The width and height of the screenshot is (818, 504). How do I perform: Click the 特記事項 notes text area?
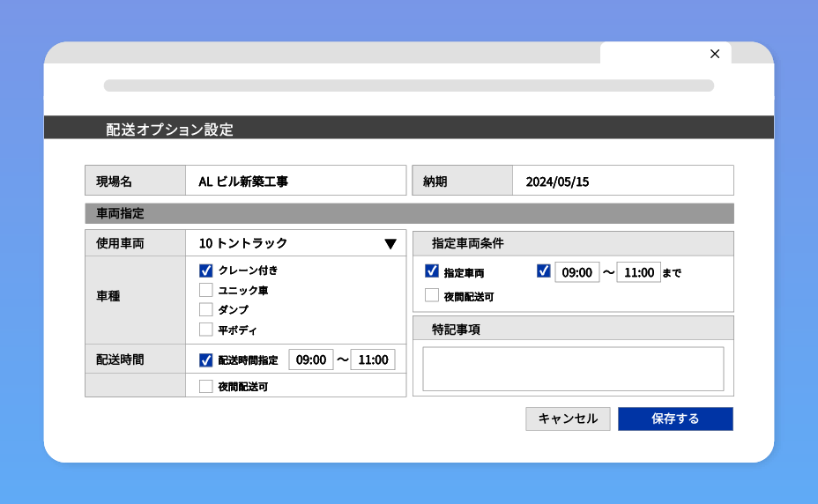pos(573,368)
